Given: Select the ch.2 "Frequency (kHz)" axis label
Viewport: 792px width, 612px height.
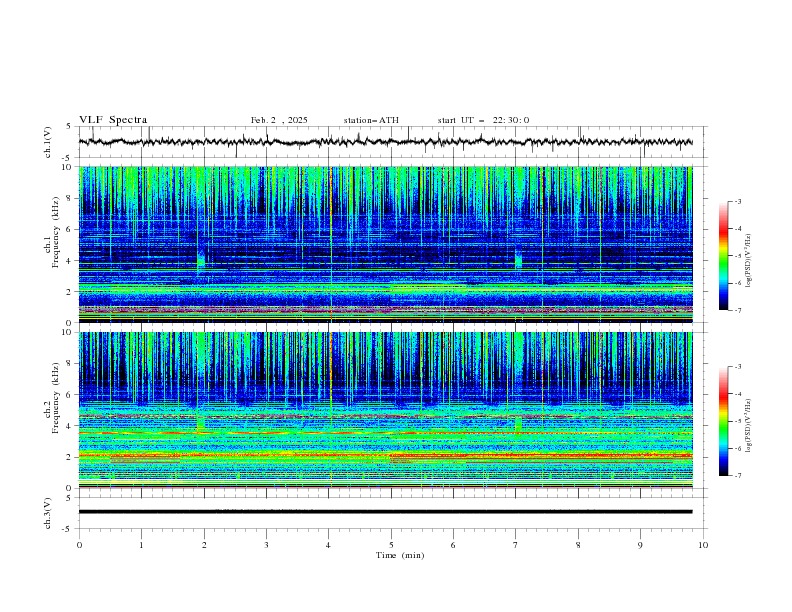Looking at the screenshot, I should click(x=56, y=397).
